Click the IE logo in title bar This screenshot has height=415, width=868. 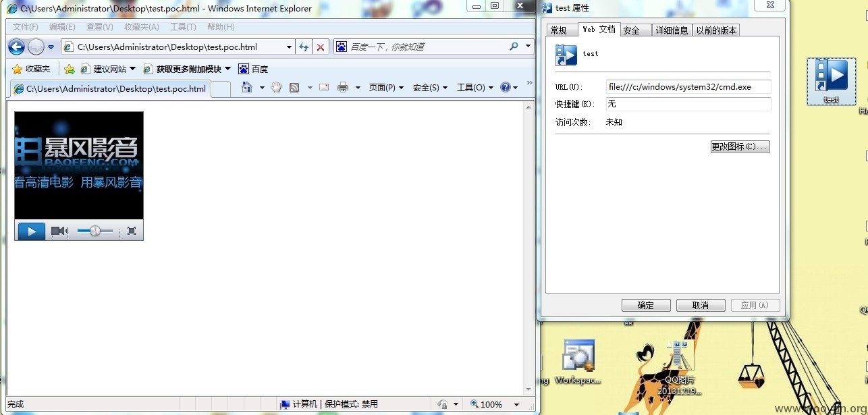[12, 9]
